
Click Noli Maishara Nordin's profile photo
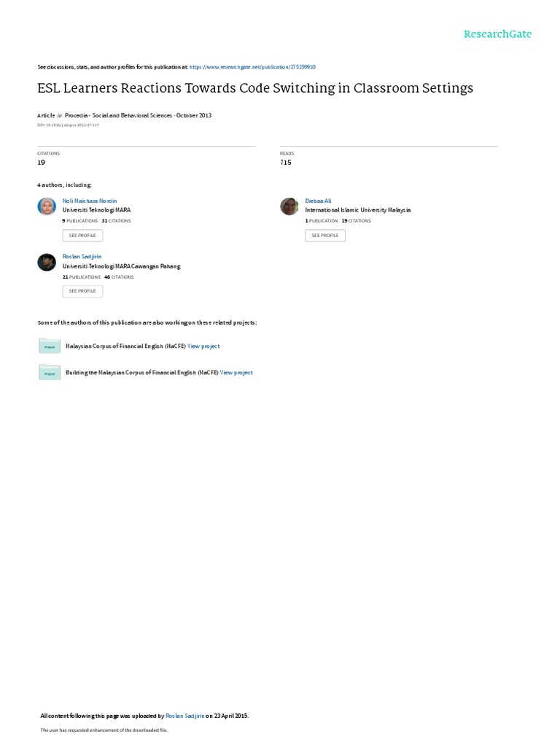tap(47, 206)
